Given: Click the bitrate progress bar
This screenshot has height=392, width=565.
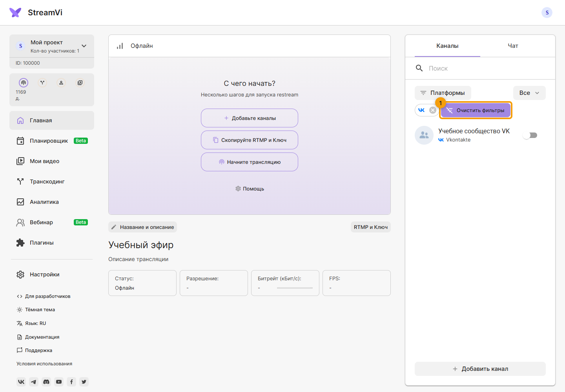Looking at the screenshot, I should [x=295, y=288].
